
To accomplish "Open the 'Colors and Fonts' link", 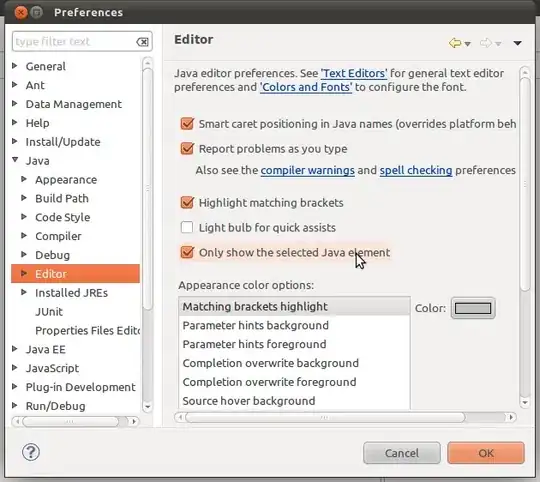I will [x=306, y=87].
